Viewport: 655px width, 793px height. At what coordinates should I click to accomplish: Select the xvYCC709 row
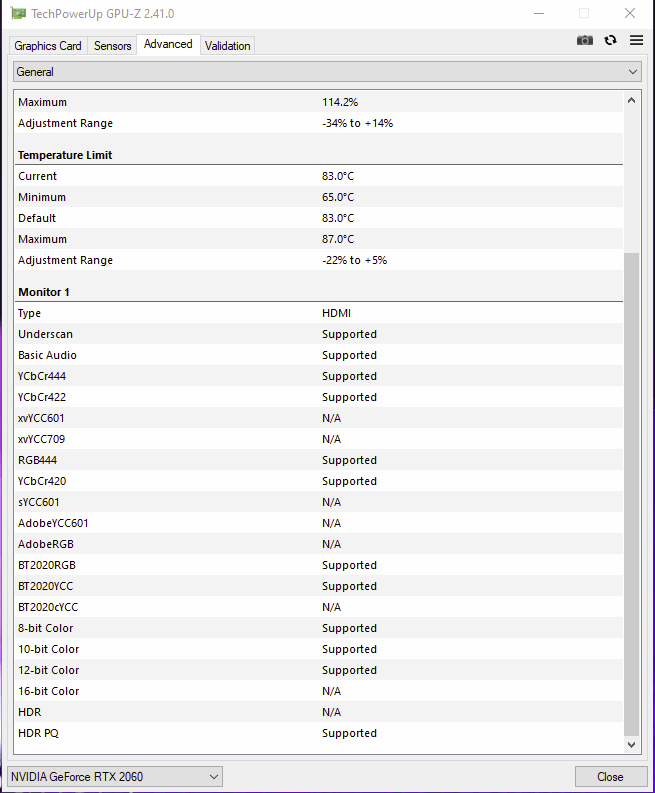(319, 439)
